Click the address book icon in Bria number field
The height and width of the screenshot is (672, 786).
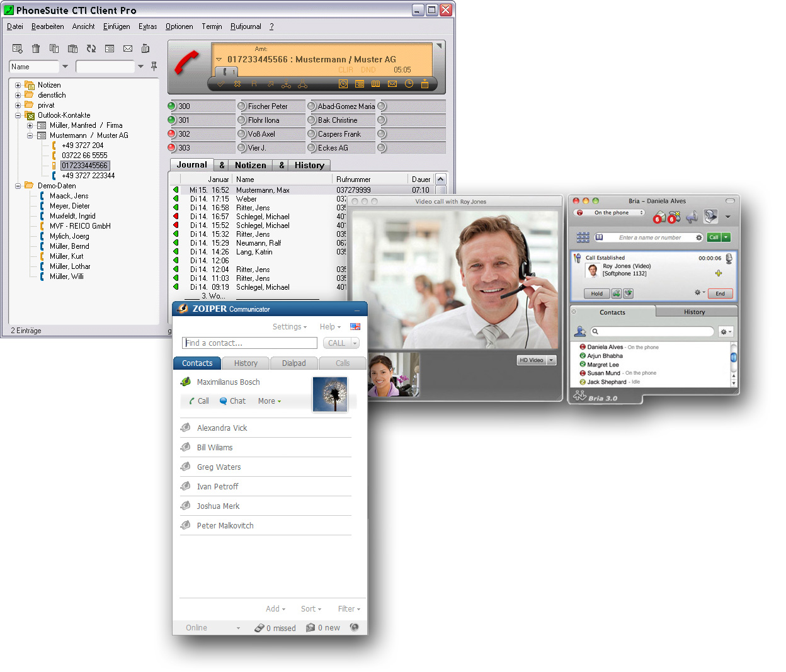point(600,237)
